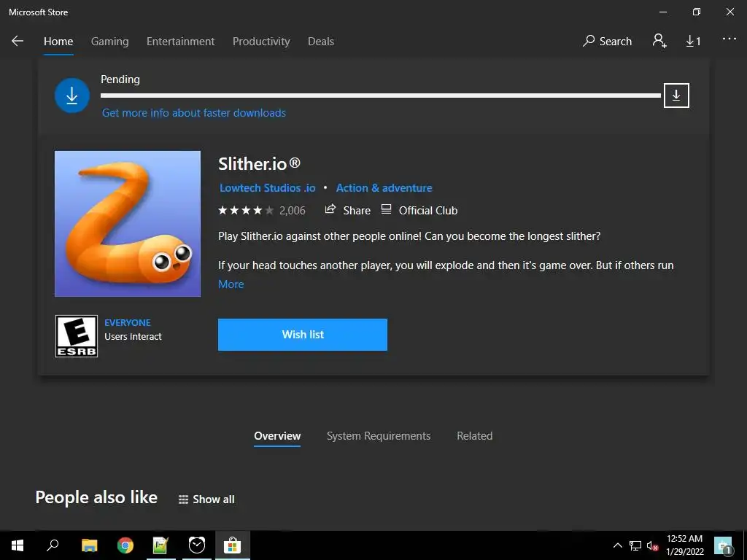Launch Google Chrome from the taskbar
The image size is (747, 560).
click(x=125, y=545)
